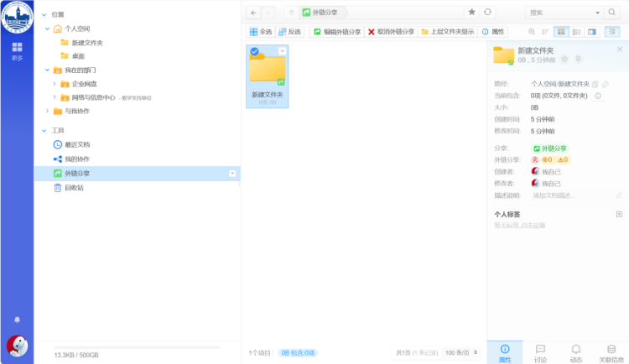
Task: Click the 全选 select-all button
Action: point(261,32)
